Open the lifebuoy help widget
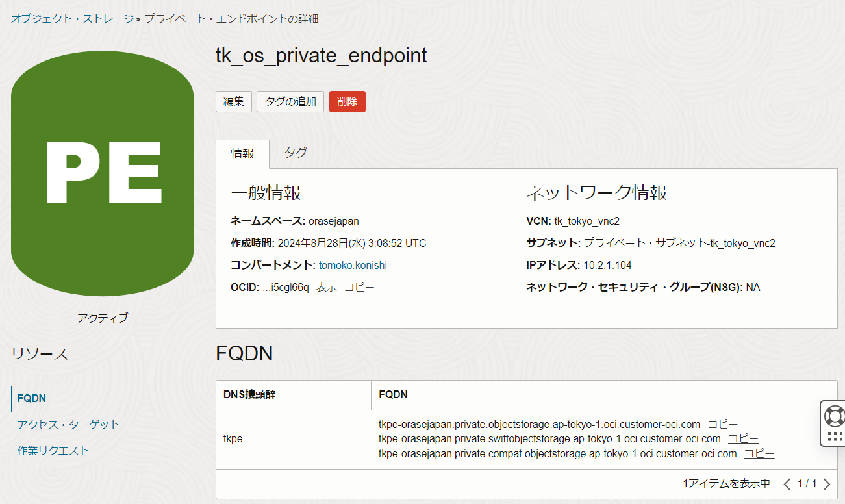Screen dimensions: 845x504 point(834,415)
